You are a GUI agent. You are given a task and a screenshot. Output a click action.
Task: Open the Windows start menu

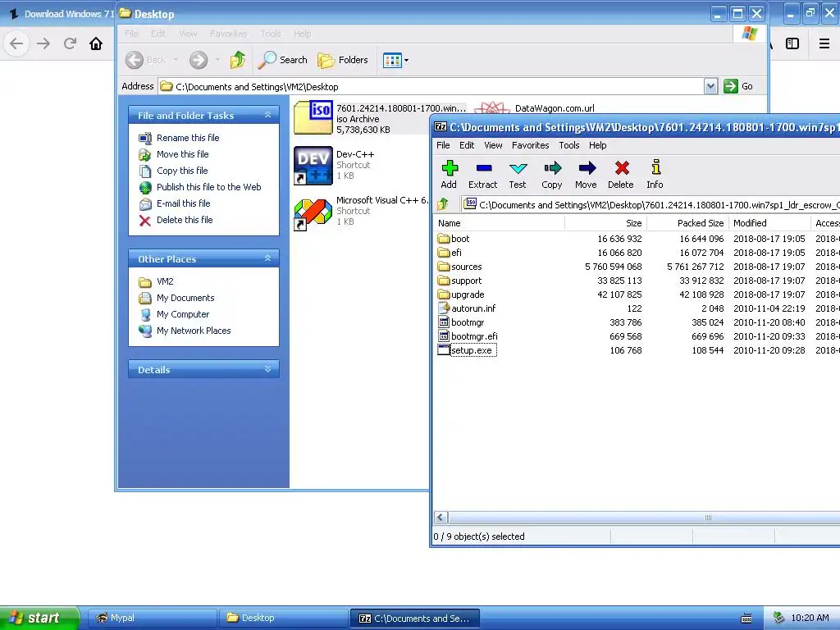(39, 618)
